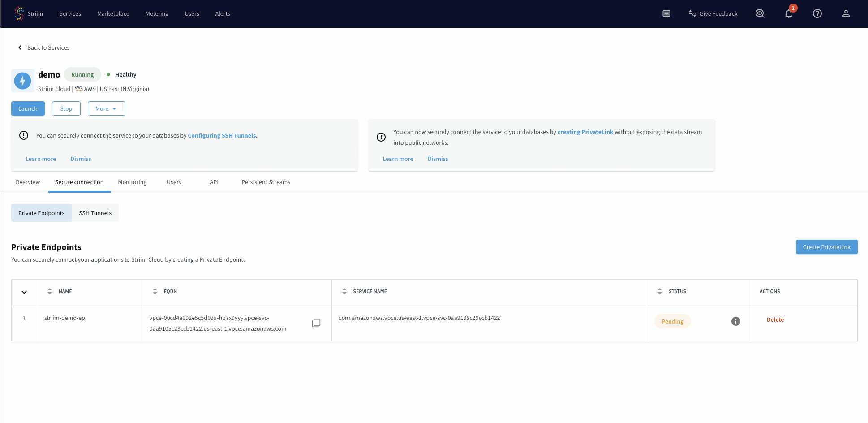The width and height of the screenshot is (868, 423).
Task: Open search with the magnifier icon
Action: [x=760, y=13]
